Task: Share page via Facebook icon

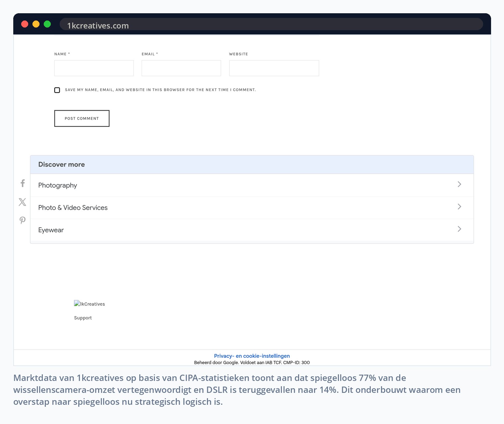Action: 23,183
